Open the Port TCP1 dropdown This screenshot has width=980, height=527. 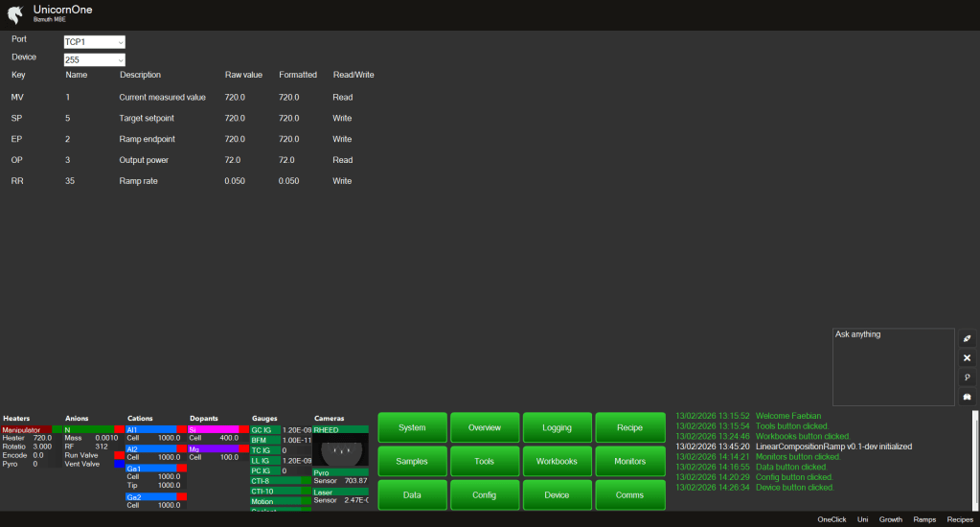coord(94,42)
